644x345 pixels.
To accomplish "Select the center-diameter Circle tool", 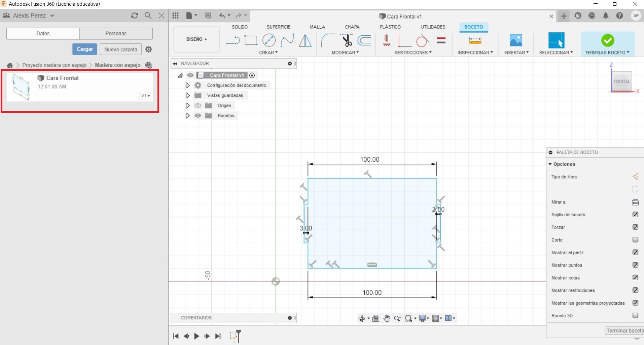I will [x=269, y=40].
